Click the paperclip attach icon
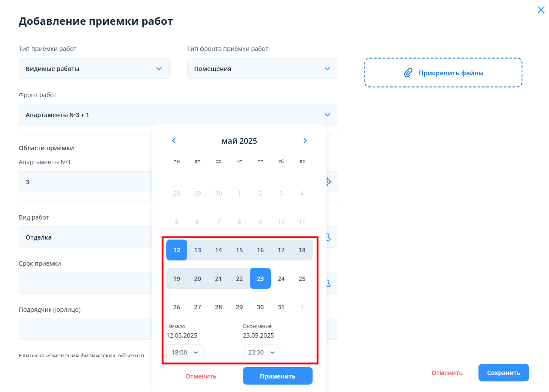This screenshot has height=392, width=549. coord(408,73)
